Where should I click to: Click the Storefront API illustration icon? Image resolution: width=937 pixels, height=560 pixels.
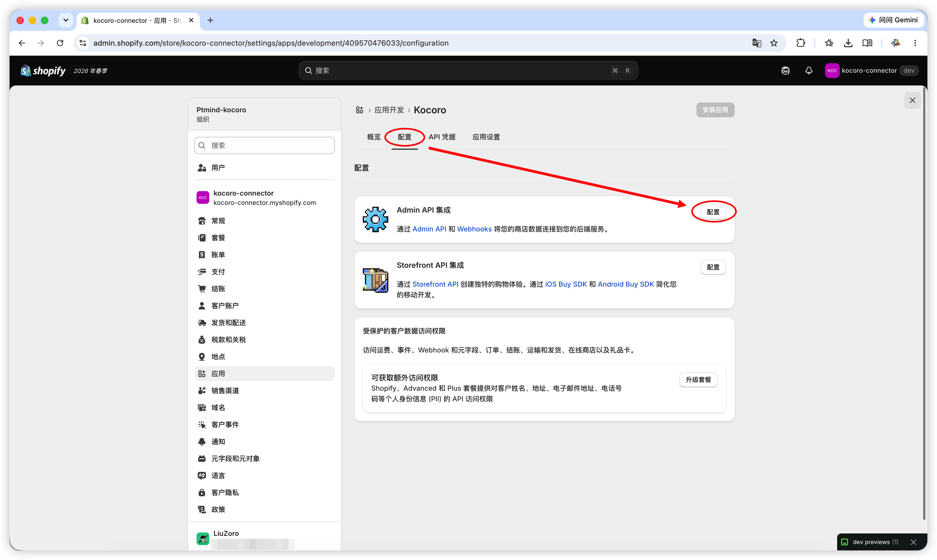tap(375, 280)
